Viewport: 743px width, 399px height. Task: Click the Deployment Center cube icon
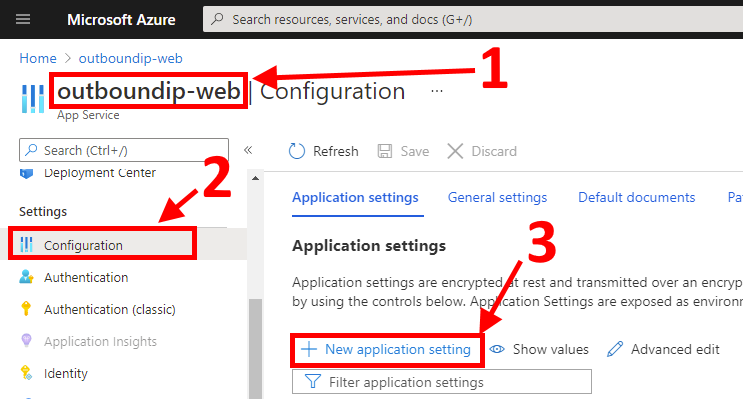pos(27,173)
